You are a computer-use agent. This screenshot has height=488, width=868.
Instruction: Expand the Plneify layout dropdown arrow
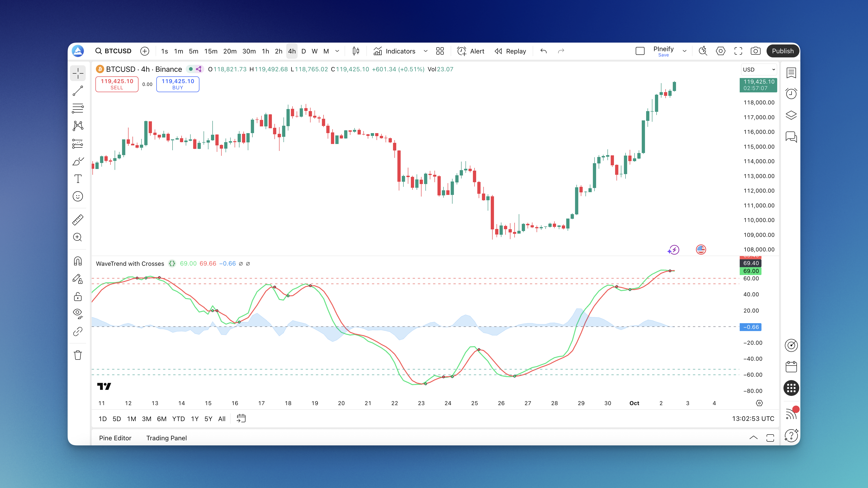coord(684,51)
